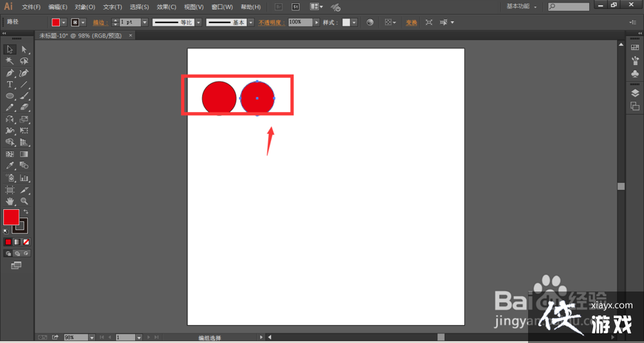The image size is (644, 343).
Task: Select the Eraser tool
Action: (24, 107)
